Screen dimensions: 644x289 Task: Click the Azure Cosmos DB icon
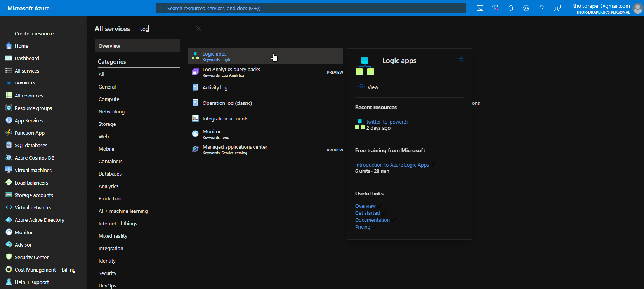click(9, 158)
